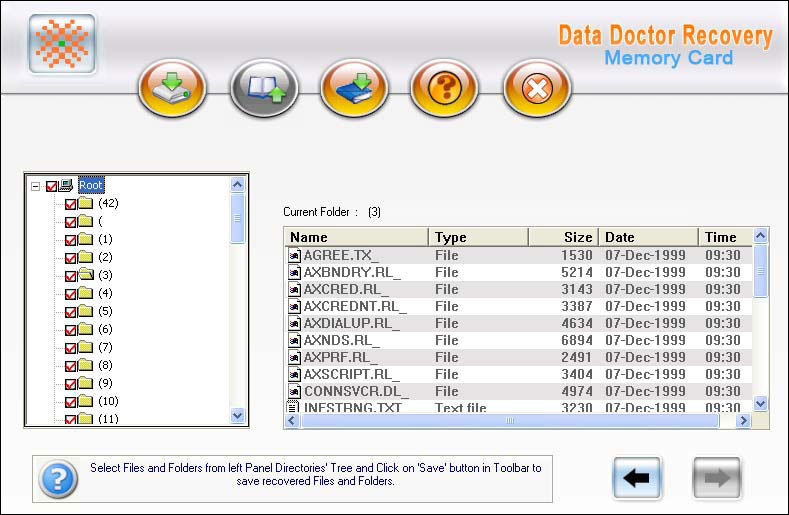This screenshot has width=789, height=515.
Task: Select the AGREE.TX_ file icon
Action: click(294, 255)
